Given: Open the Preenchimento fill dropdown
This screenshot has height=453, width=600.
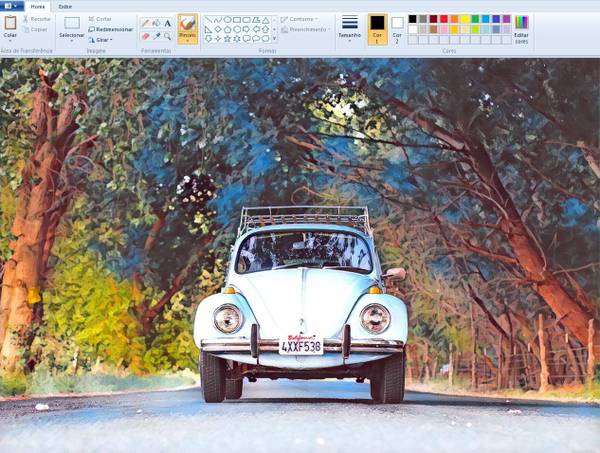Looking at the screenshot, I should coord(305,29).
